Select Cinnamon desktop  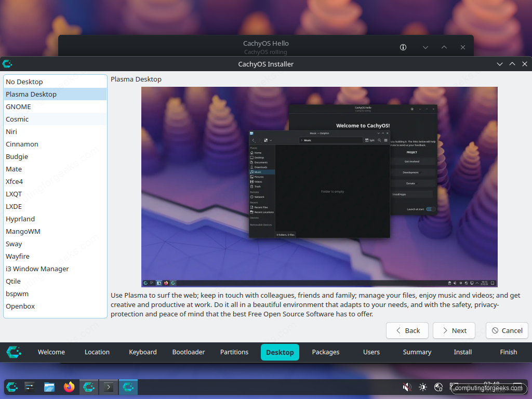(x=55, y=144)
